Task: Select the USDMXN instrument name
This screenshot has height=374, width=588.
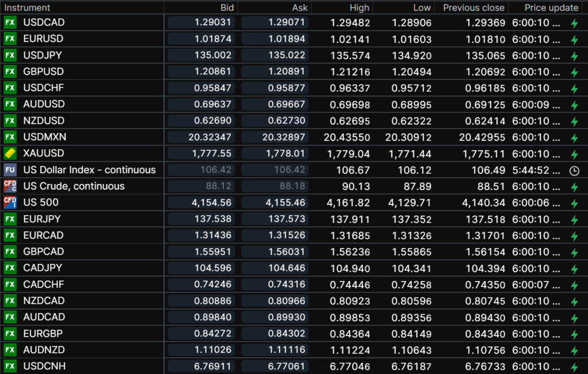Action: coord(44,137)
